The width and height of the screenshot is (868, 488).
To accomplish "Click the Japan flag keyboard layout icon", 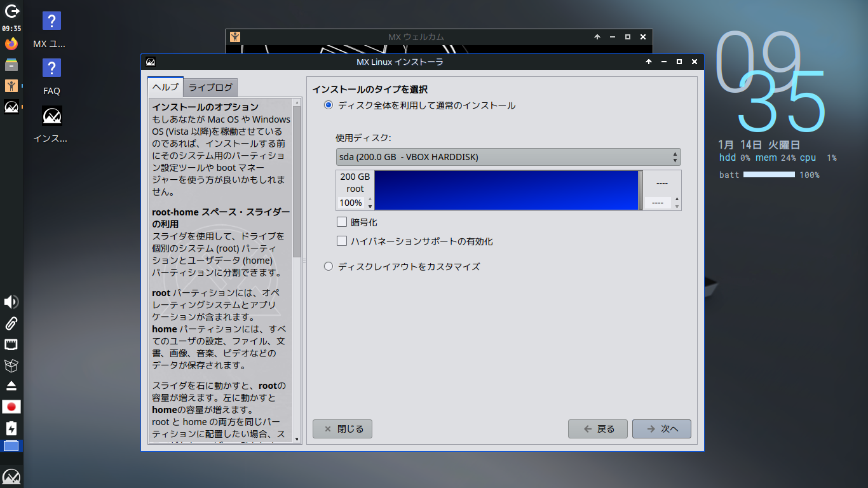I will pyautogui.click(x=11, y=407).
